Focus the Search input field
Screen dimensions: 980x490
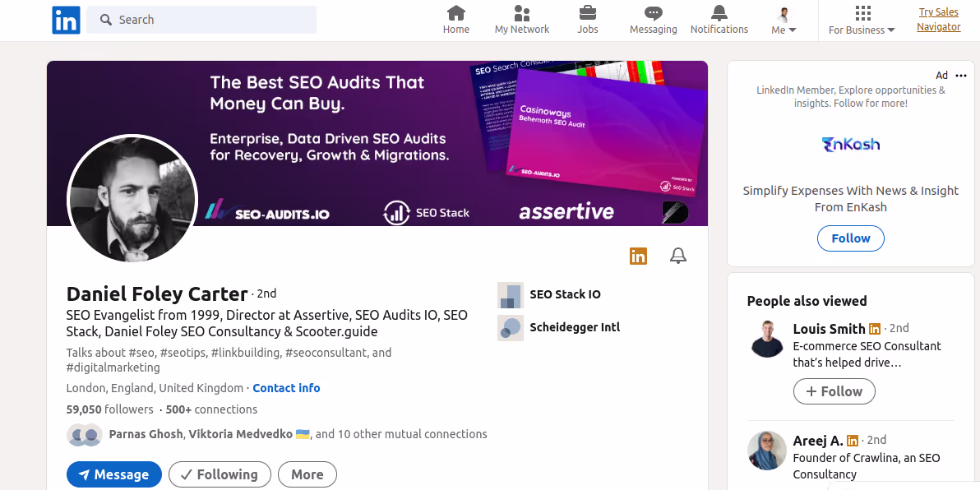201,20
